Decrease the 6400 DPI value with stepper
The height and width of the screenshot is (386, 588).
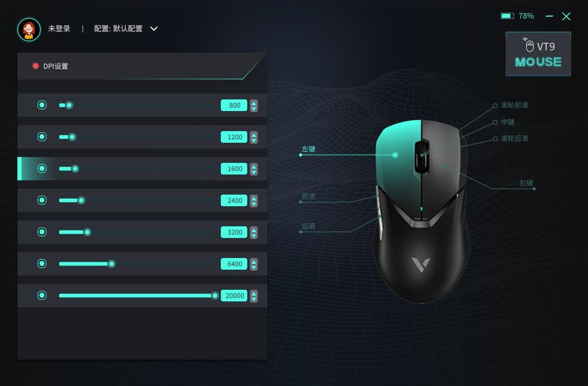point(254,267)
